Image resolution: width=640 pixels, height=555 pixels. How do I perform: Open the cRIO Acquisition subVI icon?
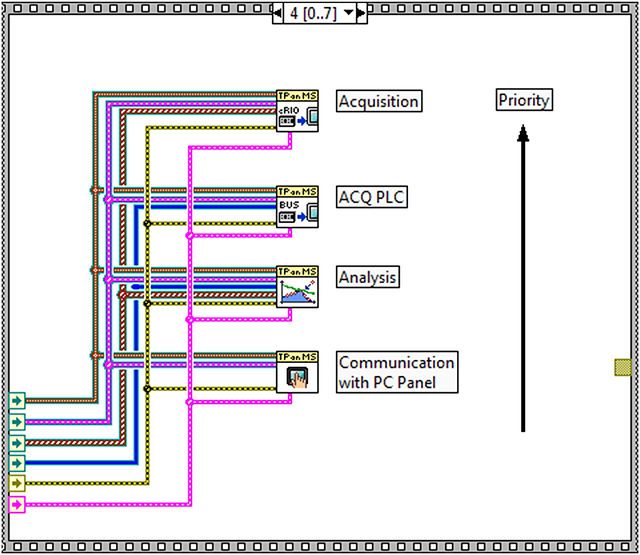click(x=297, y=111)
